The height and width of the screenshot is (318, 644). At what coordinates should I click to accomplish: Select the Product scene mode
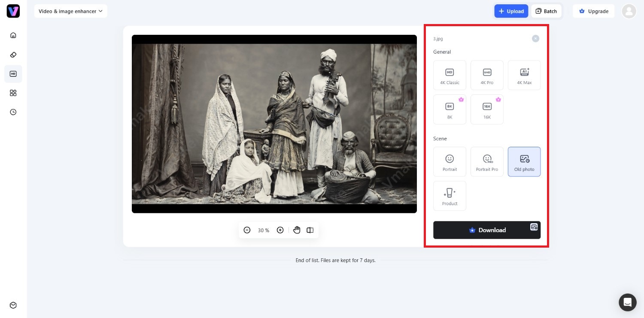(x=450, y=196)
